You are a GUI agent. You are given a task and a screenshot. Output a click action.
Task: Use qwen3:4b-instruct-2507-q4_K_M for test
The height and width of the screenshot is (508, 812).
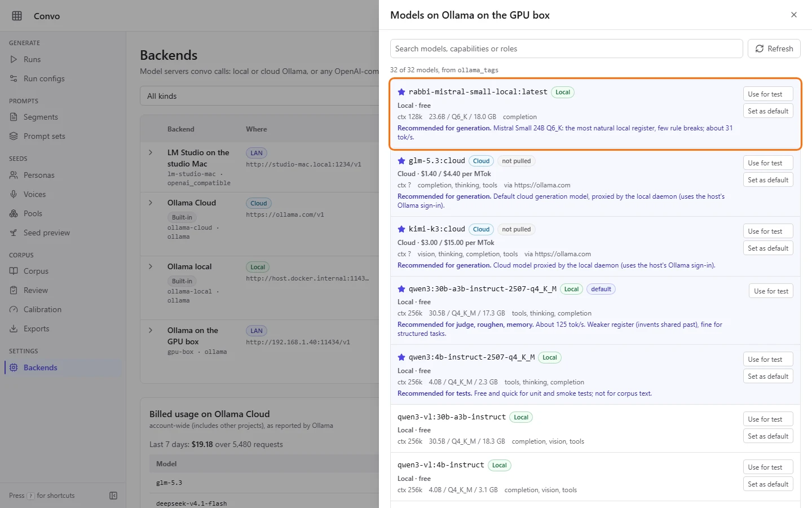[x=768, y=360]
